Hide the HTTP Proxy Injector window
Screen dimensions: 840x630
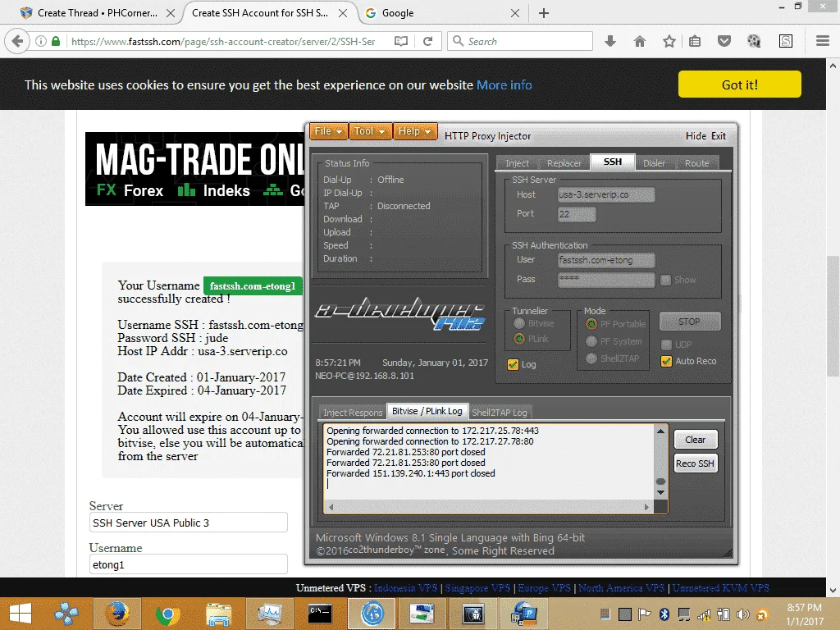click(696, 136)
